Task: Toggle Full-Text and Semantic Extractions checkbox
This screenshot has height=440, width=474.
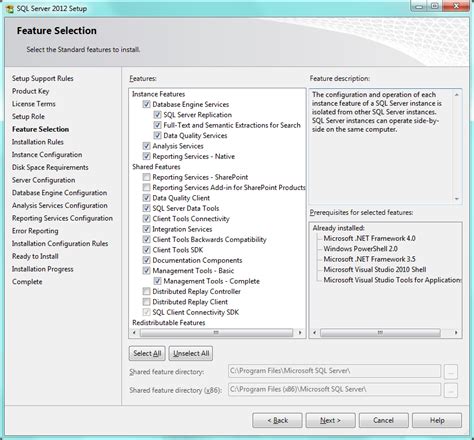Action: (x=157, y=125)
